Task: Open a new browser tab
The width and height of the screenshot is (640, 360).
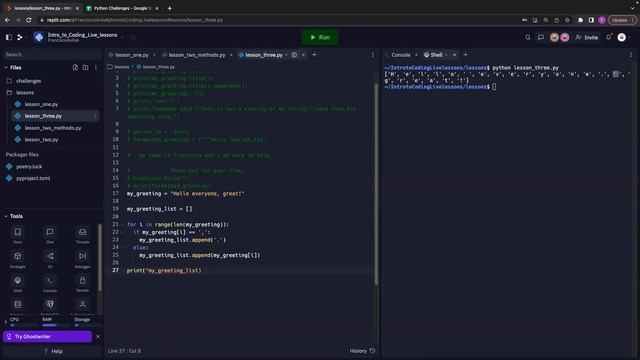Action: tap(169, 8)
